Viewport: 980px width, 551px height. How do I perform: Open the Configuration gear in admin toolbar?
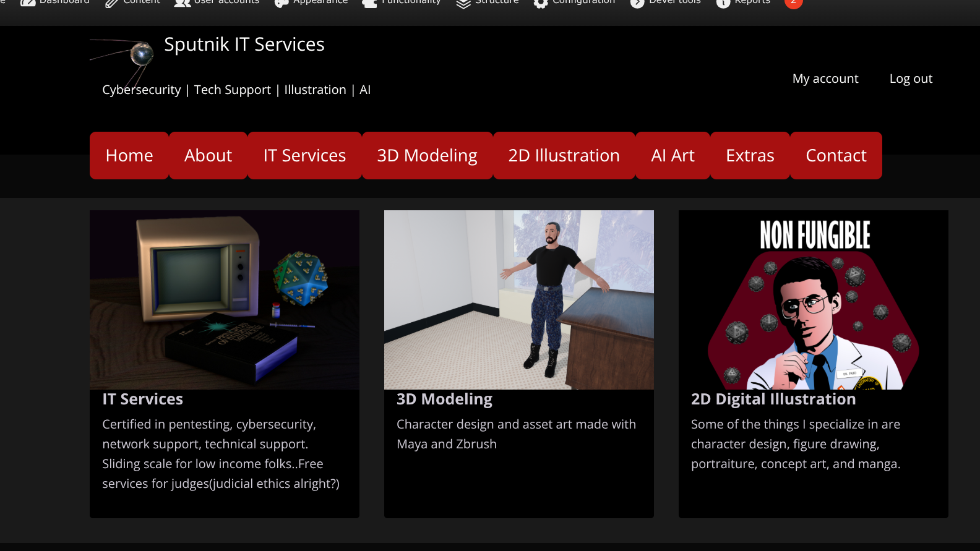tap(574, 2)
